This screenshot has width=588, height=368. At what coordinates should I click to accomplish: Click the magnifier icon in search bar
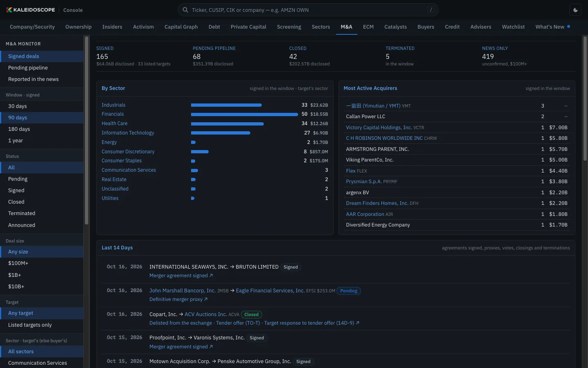[x=185, y=10]
